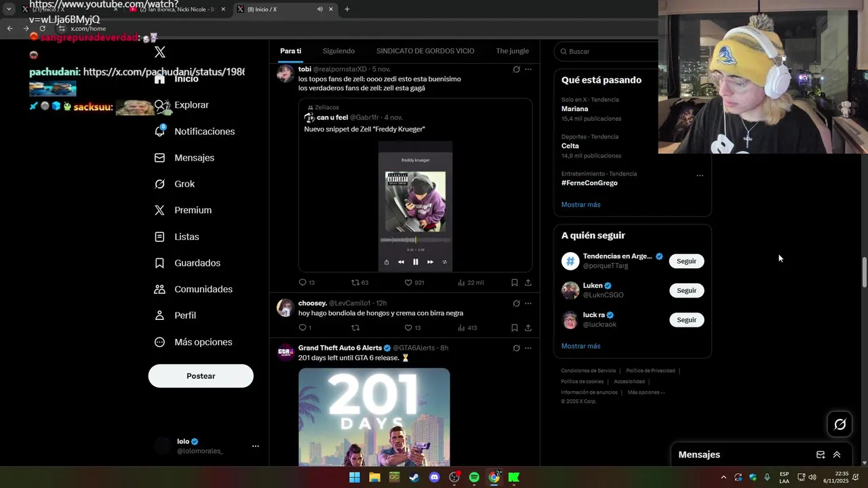Switch to the Siguiendo tab
This screenshot has height=488, width=868.
pyautogui.click(x=338, y=51)
